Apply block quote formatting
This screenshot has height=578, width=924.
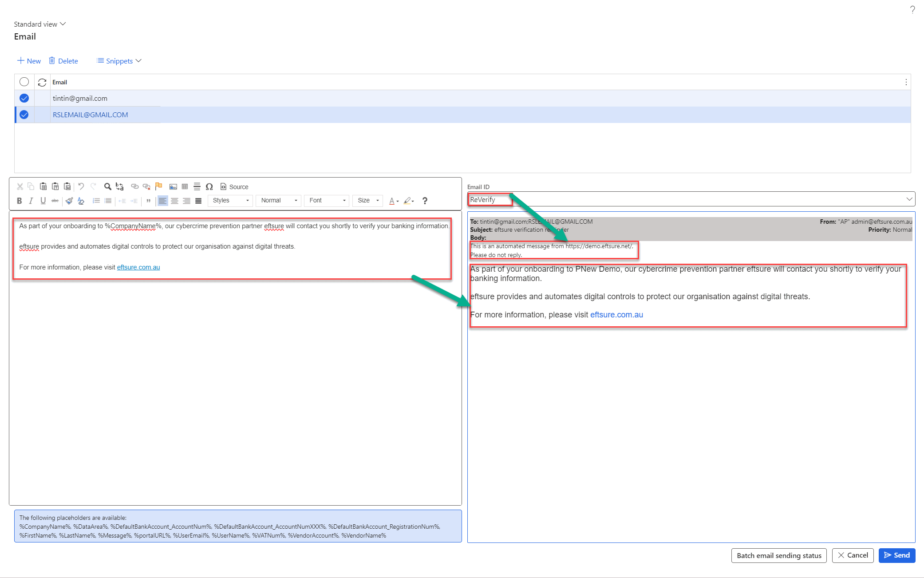click(x=148, y=201)
